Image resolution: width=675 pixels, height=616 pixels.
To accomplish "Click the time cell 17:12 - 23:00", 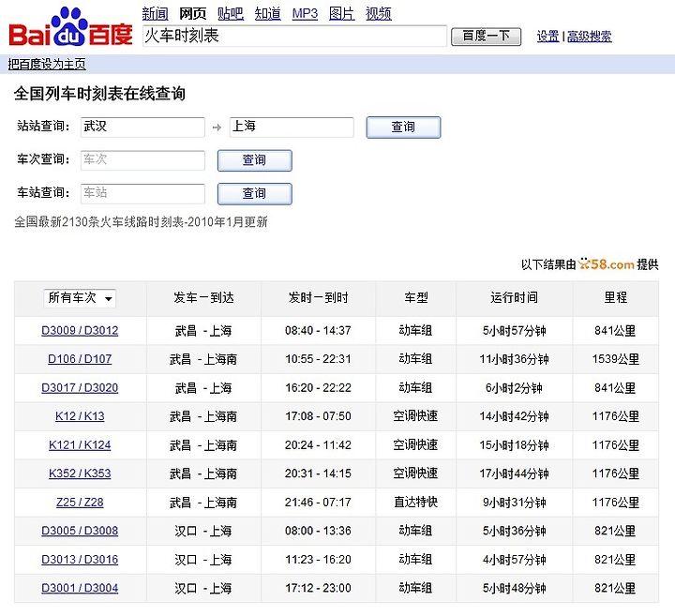I will (x=318, y=588).
